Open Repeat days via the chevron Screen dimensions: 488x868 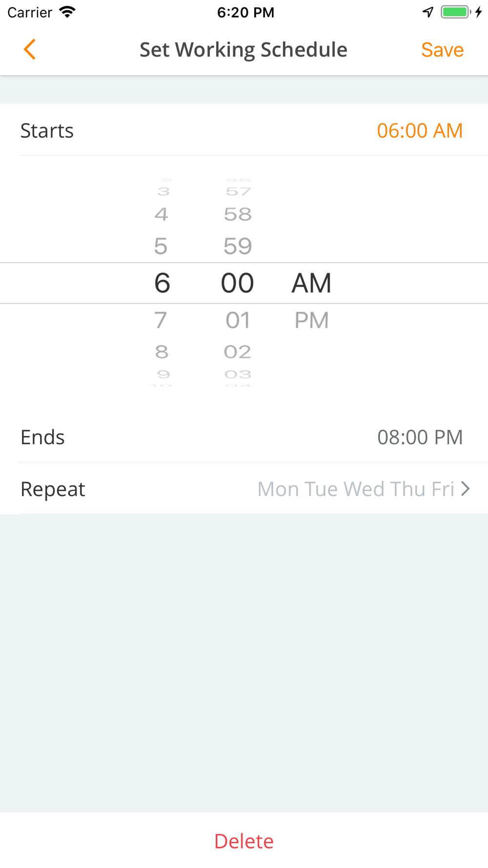[x=466, y=489]
